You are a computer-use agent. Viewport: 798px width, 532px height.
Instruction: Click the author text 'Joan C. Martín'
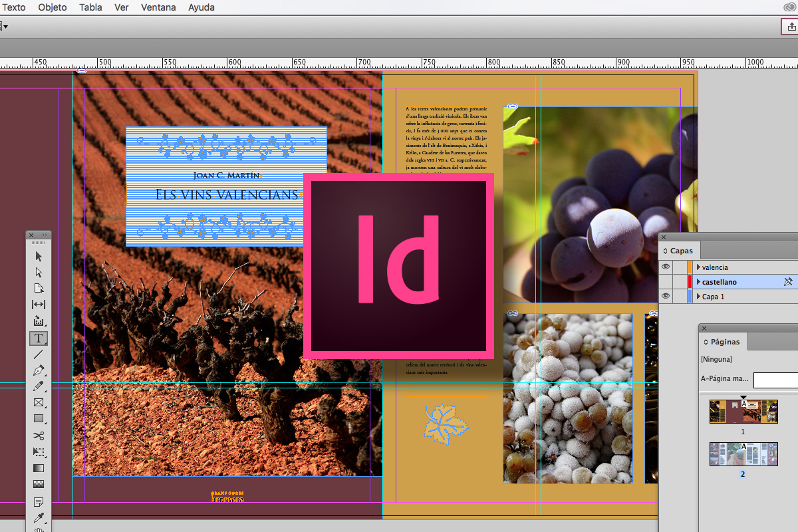tap(227, 175)
